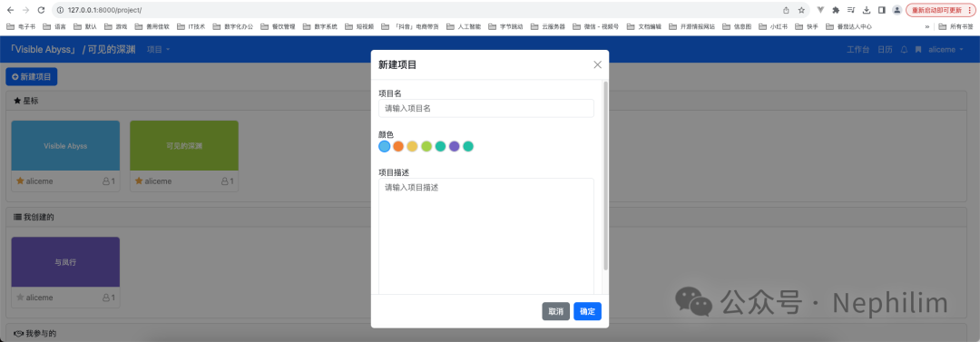Click the navbar bookmark flag icon
The width and height of the screenshot is (980, 342).
click(x=918, y=49)
